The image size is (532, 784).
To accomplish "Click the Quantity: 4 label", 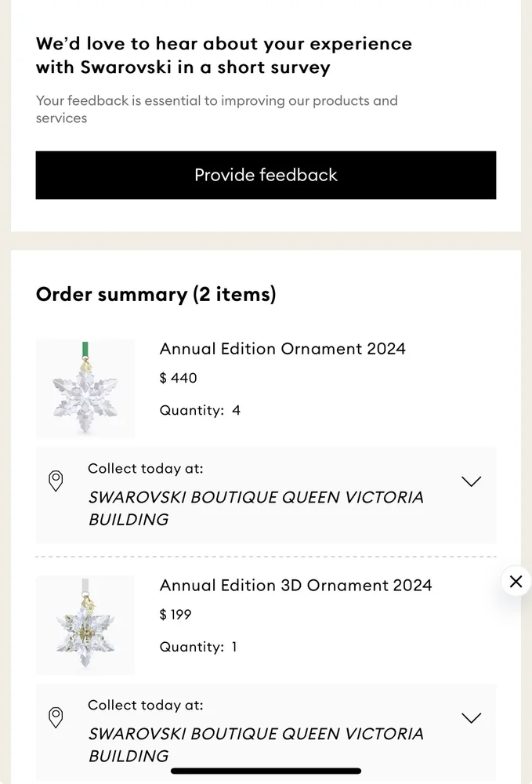I will point(200,410).
